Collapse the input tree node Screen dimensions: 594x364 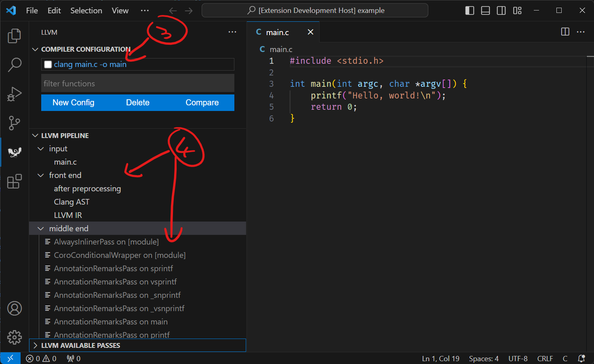[x=41, y=149]
